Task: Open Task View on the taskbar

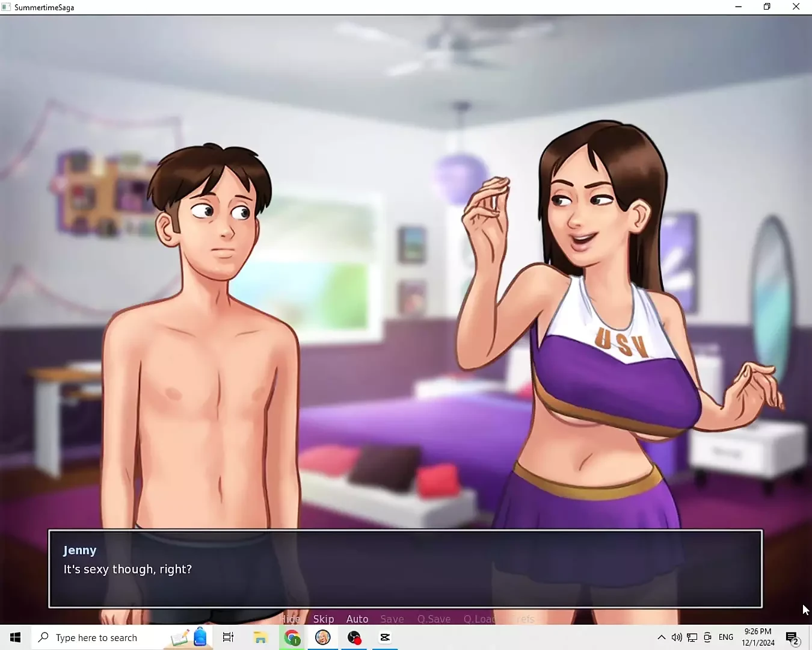Action: pos(228,637)
